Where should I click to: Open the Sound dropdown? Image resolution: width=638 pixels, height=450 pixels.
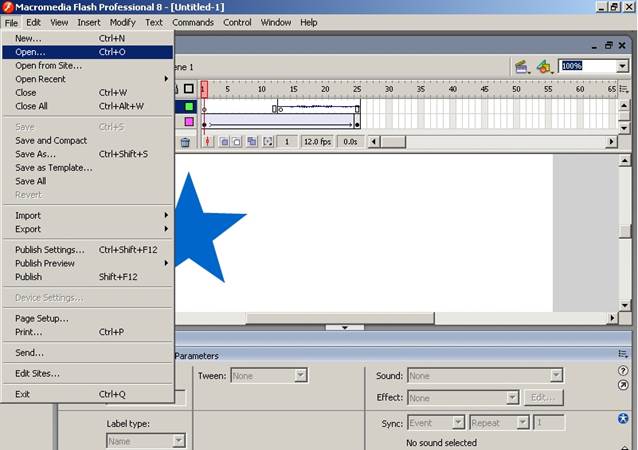(556, 375)
